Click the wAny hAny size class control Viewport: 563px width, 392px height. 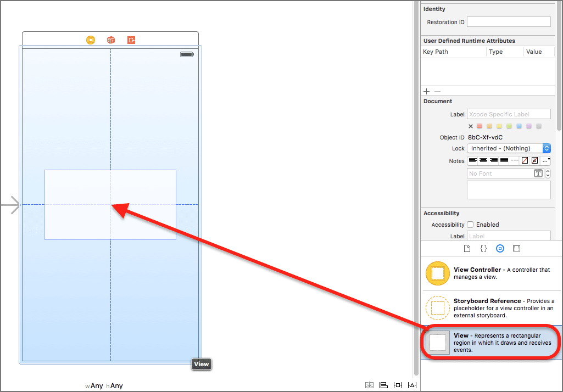104,385
